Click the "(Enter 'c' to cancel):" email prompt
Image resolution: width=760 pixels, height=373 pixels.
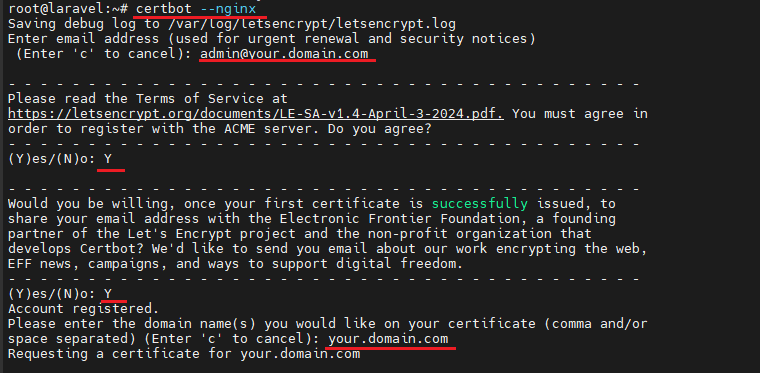coord(104,54)
